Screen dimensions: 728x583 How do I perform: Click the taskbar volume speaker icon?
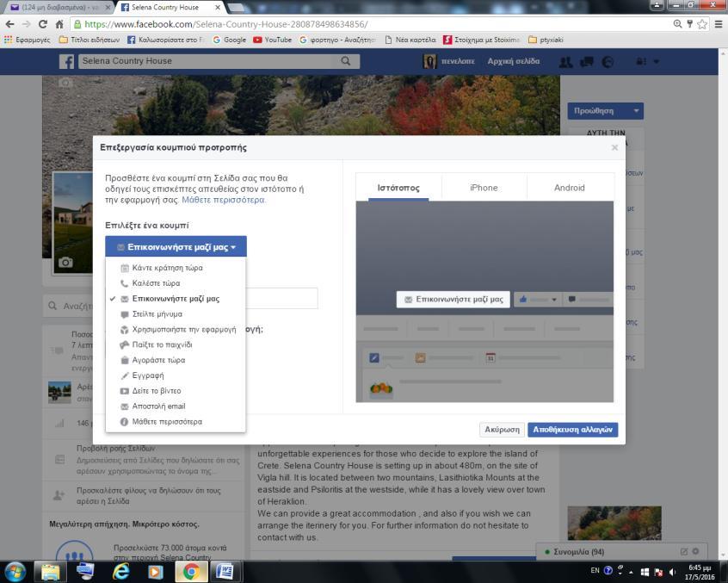tap(672, 572)
